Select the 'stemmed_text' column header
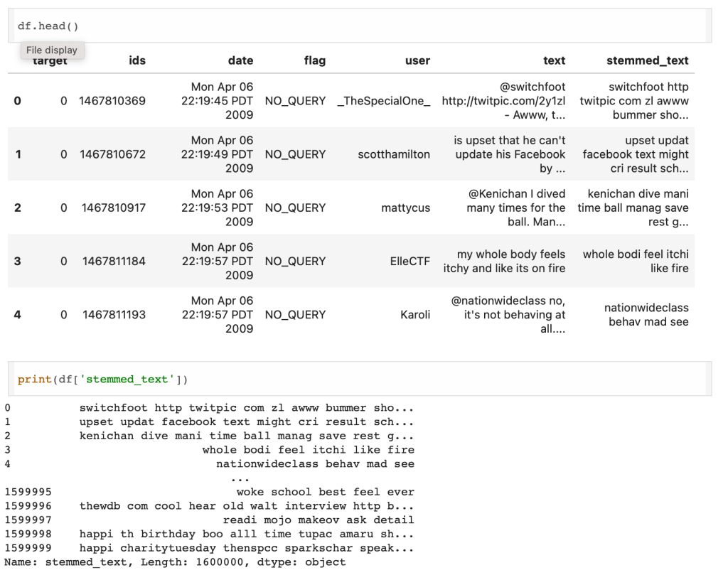Viewport: 728px width, 575px height. 647,60
